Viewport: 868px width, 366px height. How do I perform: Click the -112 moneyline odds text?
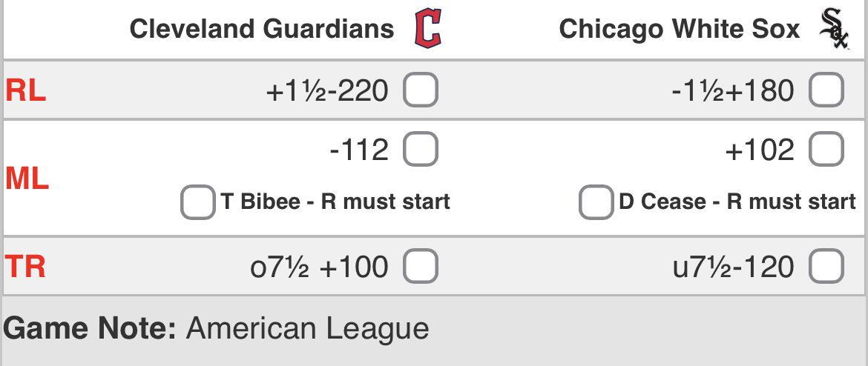[359, 150]
